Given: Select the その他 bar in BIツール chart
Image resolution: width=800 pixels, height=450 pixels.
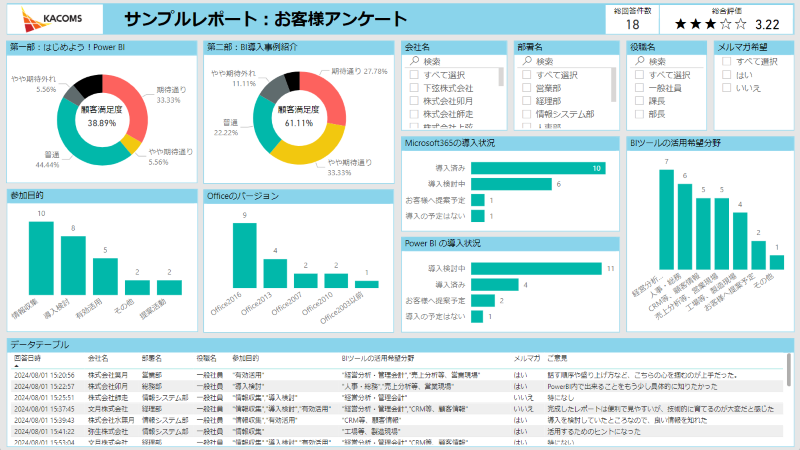Looking at the screenshot, I should click(777, 262).
